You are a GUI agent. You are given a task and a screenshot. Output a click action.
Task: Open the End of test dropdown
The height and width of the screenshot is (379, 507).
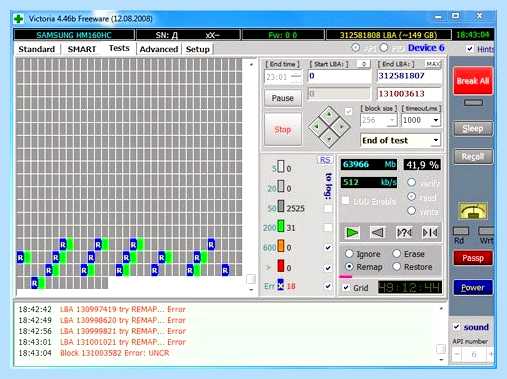pyautogui.click(x=436, y=140)
